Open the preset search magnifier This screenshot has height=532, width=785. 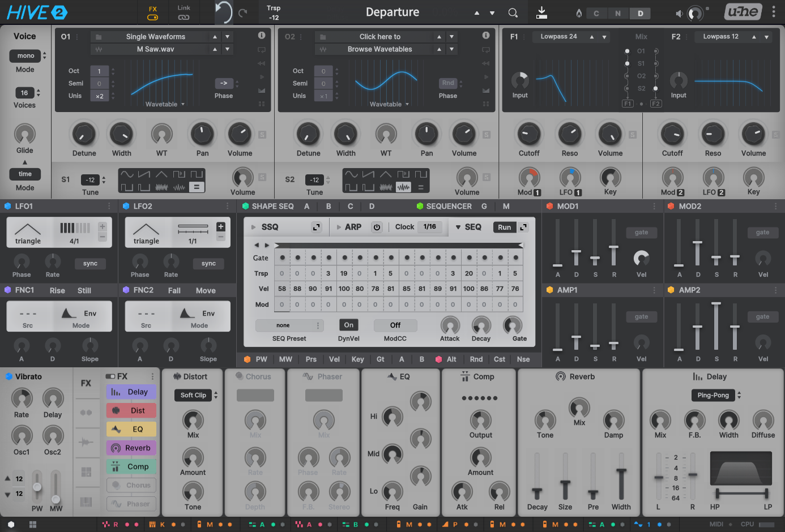coord(513,12)
